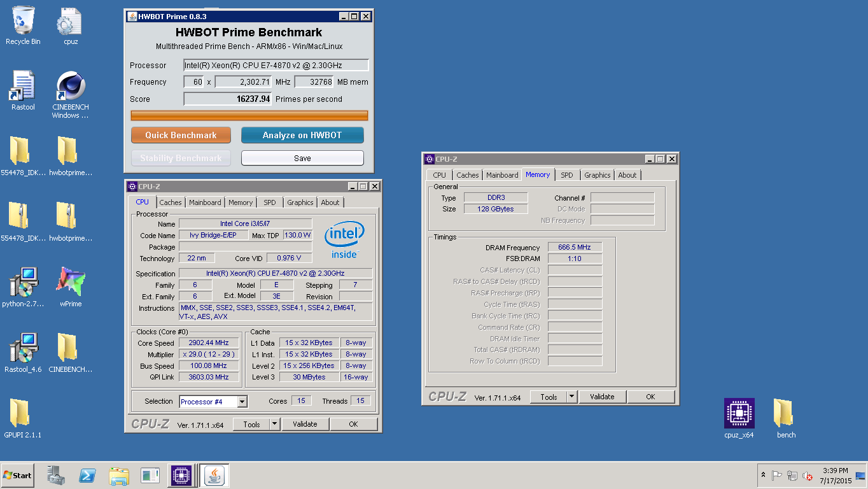
Task: Show hidden tray icons arrow
Action: pos(763,476)
